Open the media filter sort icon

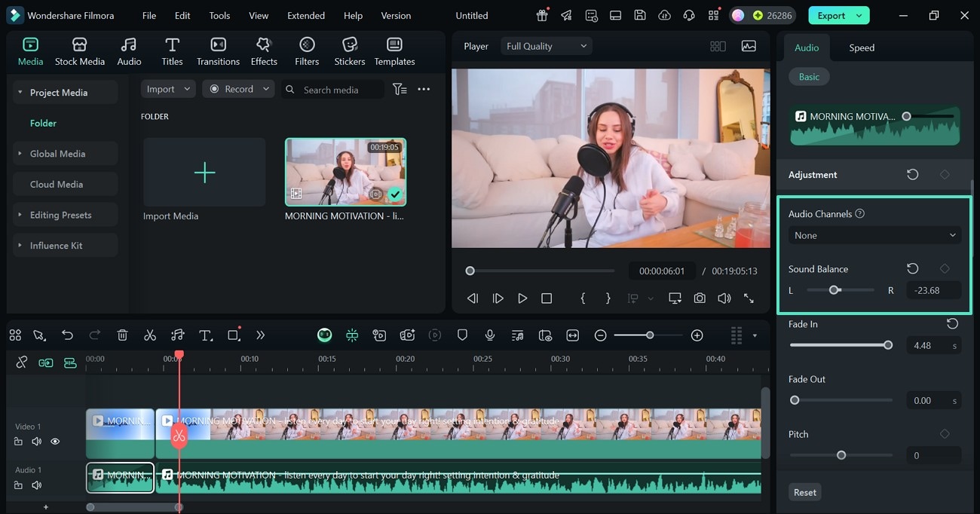400,89
